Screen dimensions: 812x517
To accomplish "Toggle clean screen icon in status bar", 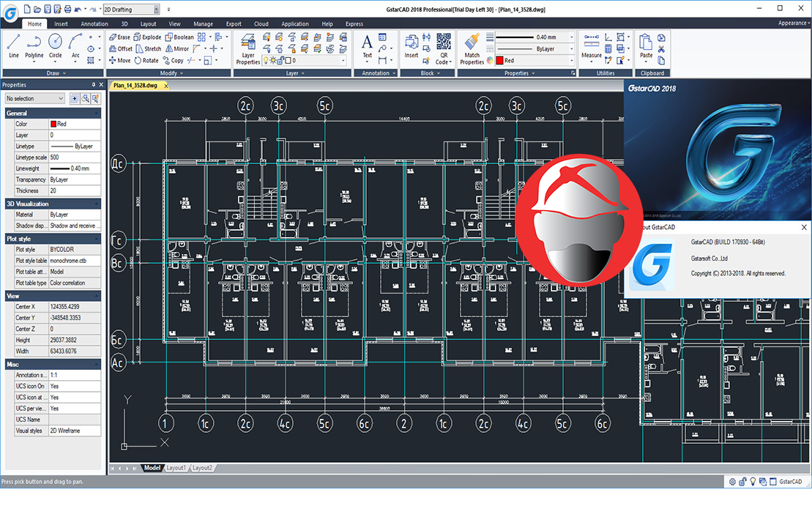I will [x=773, y=482].
